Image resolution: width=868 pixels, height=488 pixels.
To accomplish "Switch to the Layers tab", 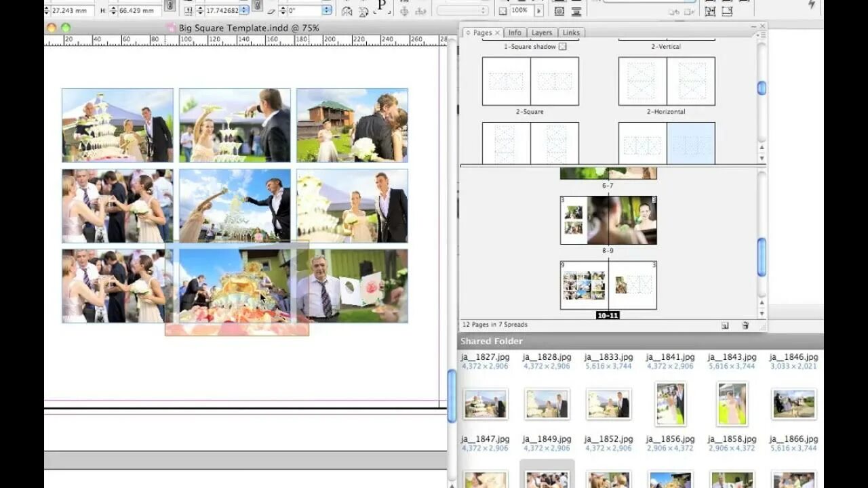I will click(542, 33).
